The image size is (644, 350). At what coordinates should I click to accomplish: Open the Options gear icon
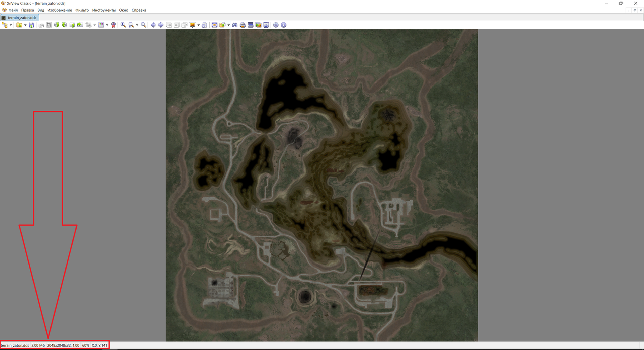276,25
